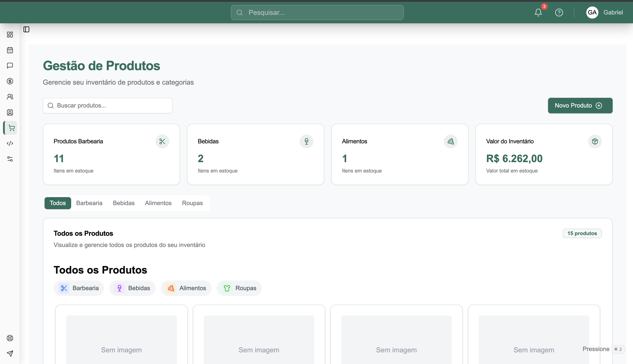Open the dashboard grid icon in sidebar
The image size is (633, 364).
[10, 35]
